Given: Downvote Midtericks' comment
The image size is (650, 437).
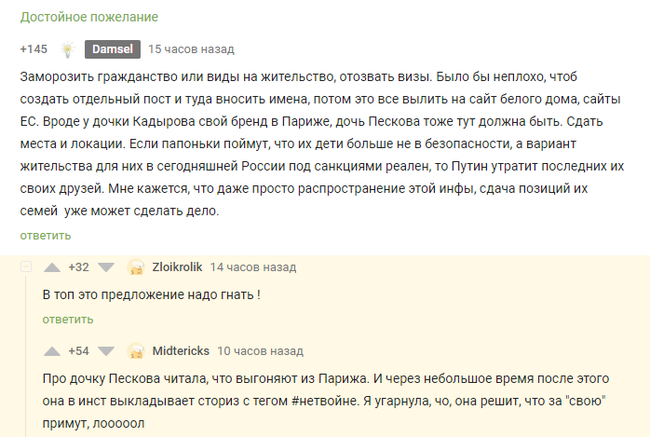Looking at the screenshot, I should click(107, 352).
